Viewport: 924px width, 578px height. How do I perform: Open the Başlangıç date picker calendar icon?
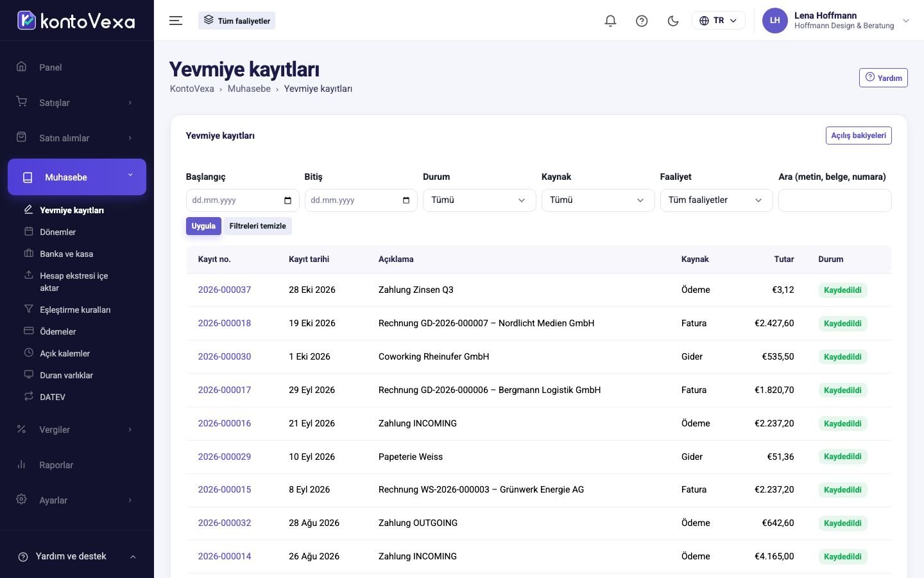point(287,200)
